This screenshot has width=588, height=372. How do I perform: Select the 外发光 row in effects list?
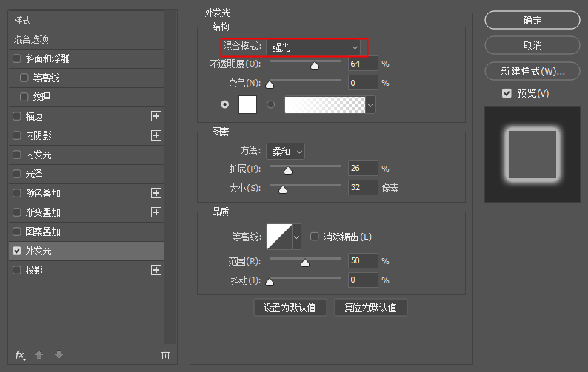[86, 251]
